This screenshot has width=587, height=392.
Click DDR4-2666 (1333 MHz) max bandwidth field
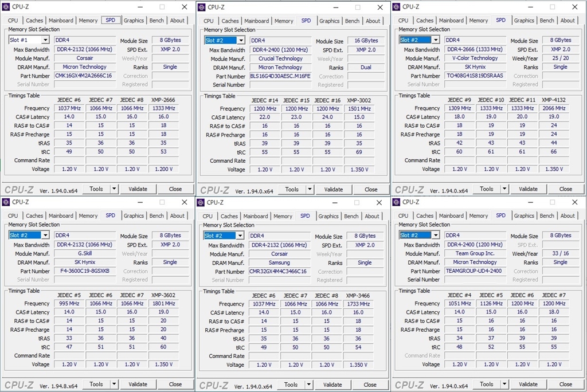click(475, 49)
